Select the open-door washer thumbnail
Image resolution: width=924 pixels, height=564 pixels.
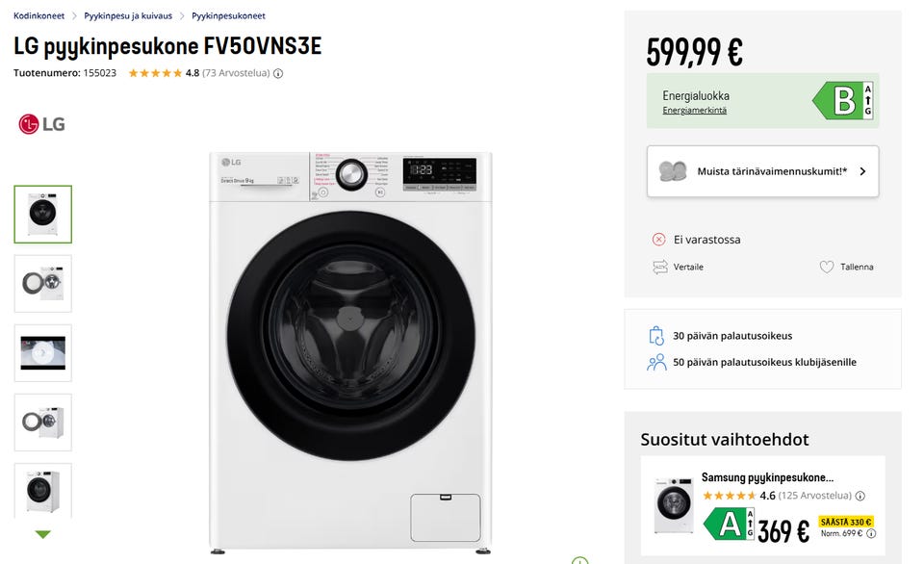42,284
